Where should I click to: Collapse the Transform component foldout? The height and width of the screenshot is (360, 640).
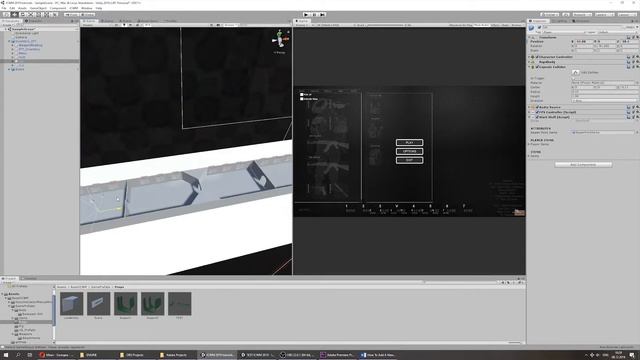530,37
